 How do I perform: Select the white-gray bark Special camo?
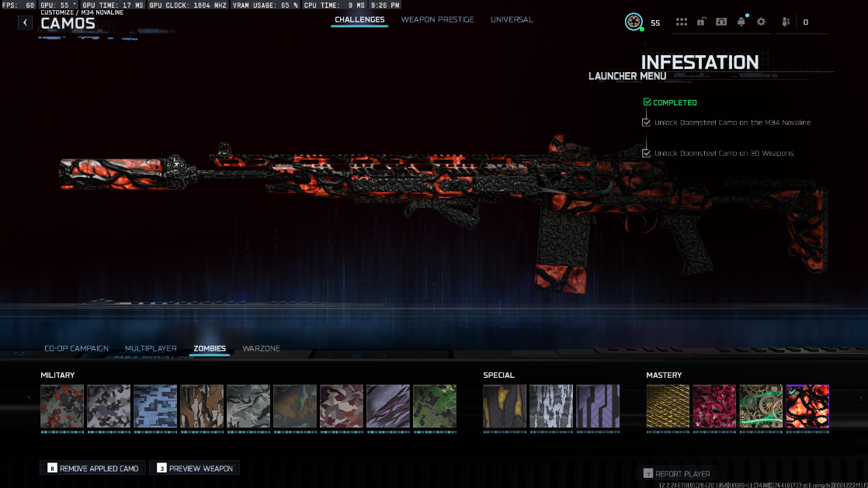[x=550, y=407]
